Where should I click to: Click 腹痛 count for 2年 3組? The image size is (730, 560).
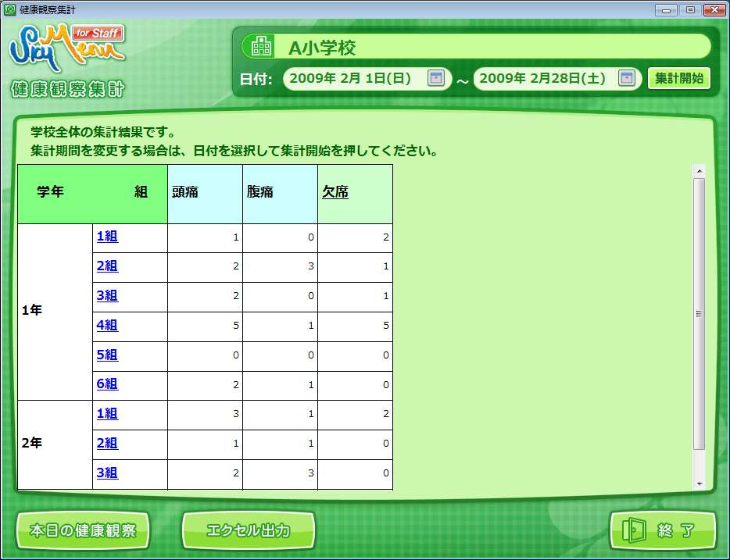coord(280,473)
